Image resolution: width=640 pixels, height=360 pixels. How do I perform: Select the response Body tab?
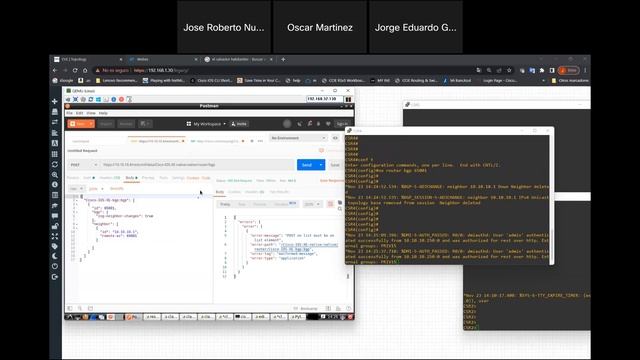[x=220, y=192]
